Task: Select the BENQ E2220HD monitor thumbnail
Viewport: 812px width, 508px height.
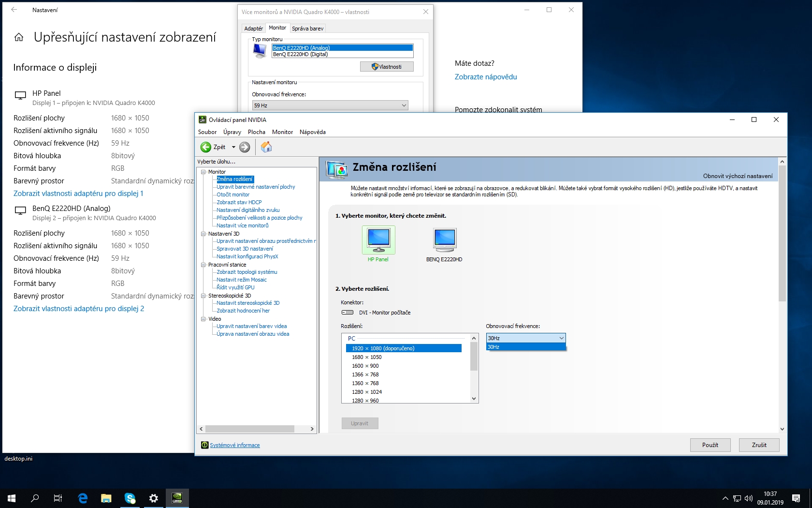Action: (445, 240)
